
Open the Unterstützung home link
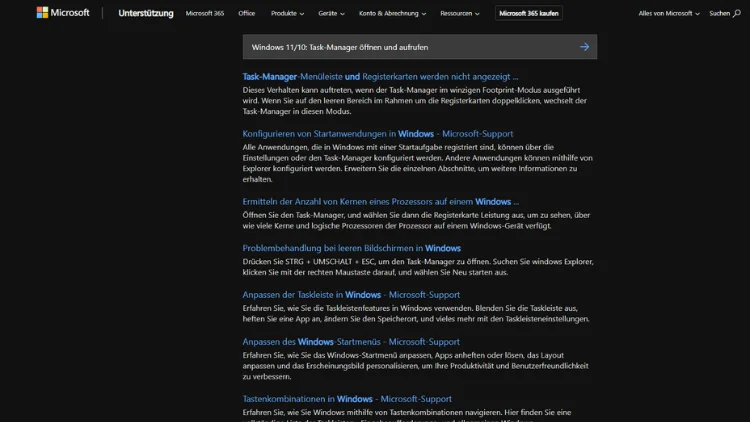pyautogui.click(x=146, y=13)
